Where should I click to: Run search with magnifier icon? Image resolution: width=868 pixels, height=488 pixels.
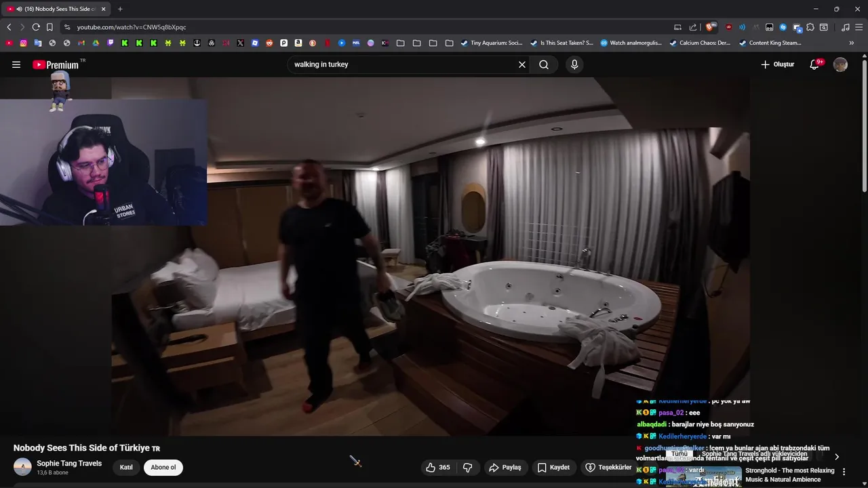pos(544,64)
